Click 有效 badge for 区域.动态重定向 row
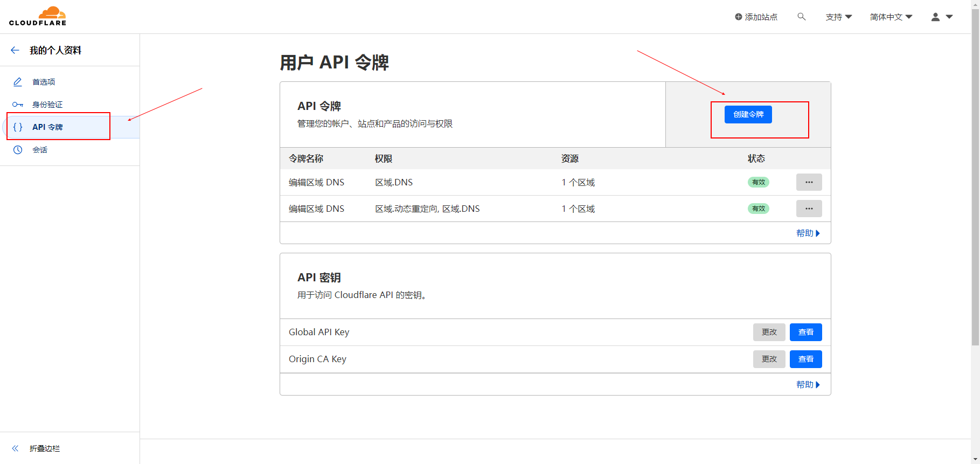Viewport: 980px width, 464px height. tap(758, 209)
